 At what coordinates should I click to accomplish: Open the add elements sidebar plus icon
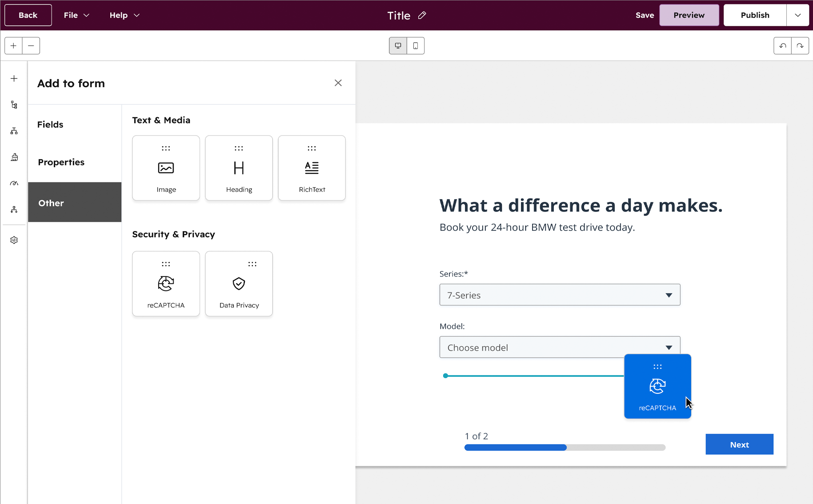tap(14, 79)
